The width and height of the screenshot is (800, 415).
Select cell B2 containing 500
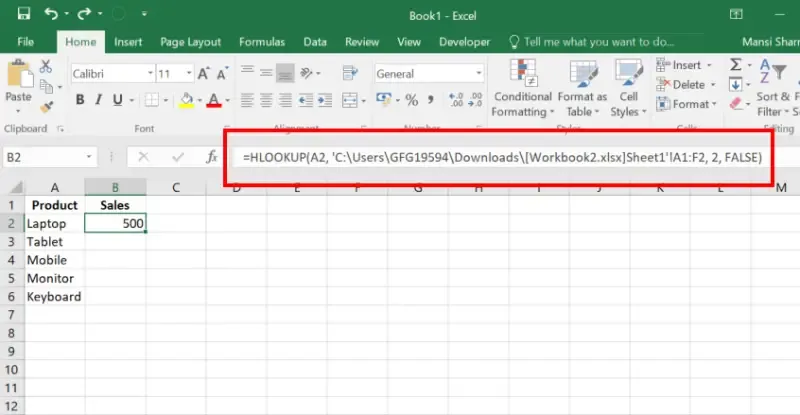pyautogui.click(x=115, y=223)
